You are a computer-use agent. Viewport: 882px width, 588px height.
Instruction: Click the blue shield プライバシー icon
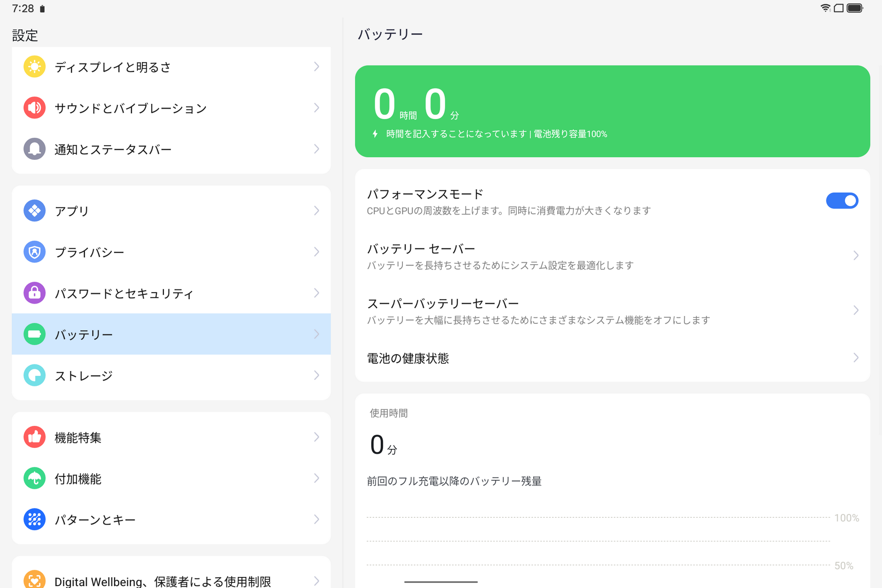[x=34, y=252]
